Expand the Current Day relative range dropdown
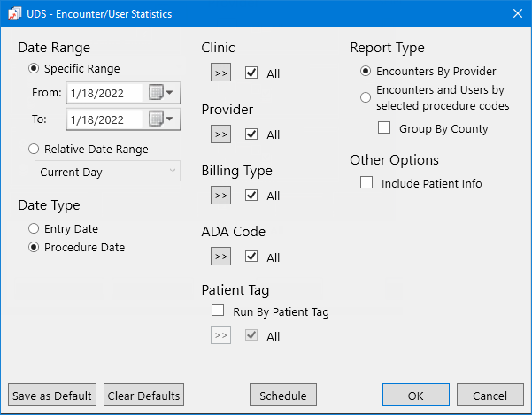 [x=107, y=172]
